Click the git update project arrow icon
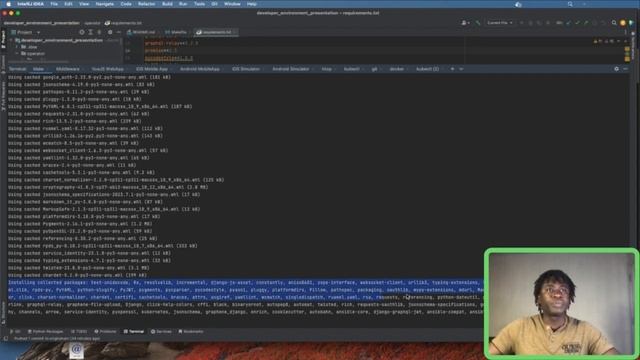 pyautogui.click(x=569, y=23)
